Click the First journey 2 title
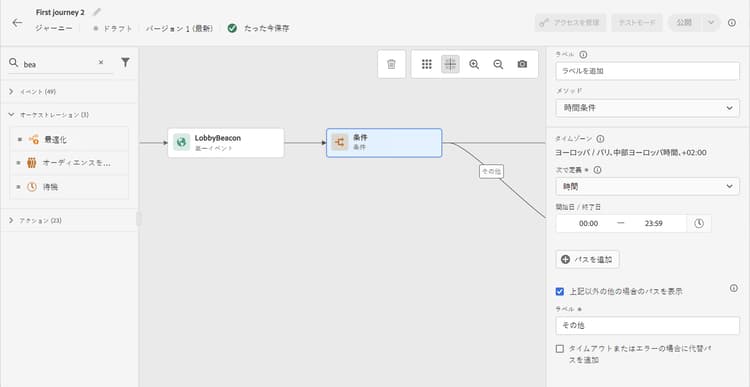Screen dimensions: 750x387 60,12
